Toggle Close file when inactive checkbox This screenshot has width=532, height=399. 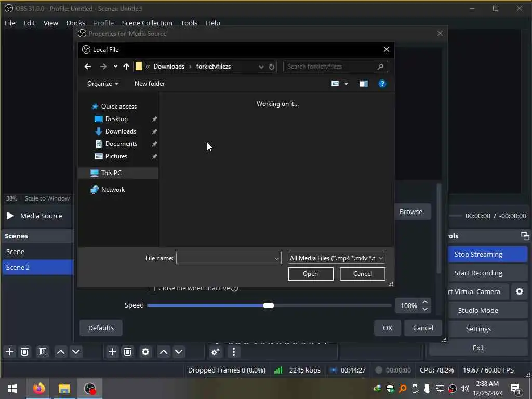pyautogui.click(x=151, y=288)
